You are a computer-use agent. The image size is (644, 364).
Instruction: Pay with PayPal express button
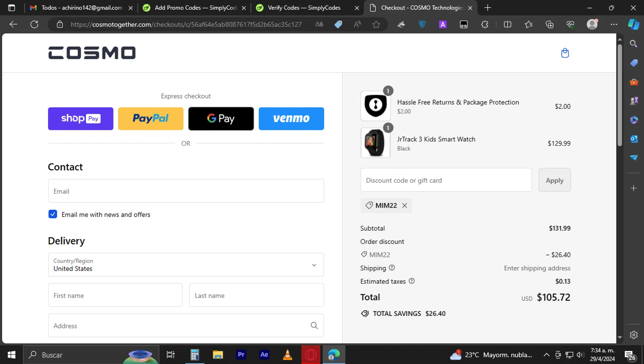(x=151, y=119)
